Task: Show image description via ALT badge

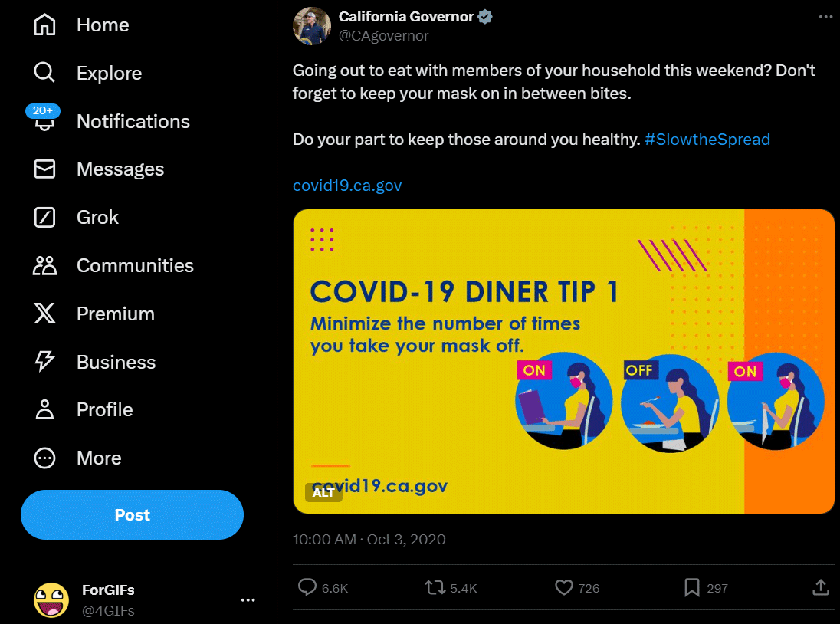Action: click(323, 493)
